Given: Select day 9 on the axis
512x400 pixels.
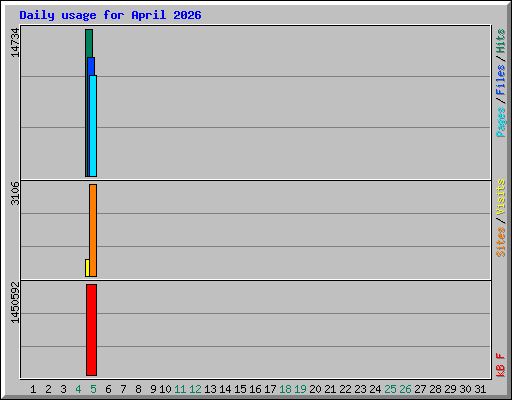Looking at the screenshot, I should 153,389.
